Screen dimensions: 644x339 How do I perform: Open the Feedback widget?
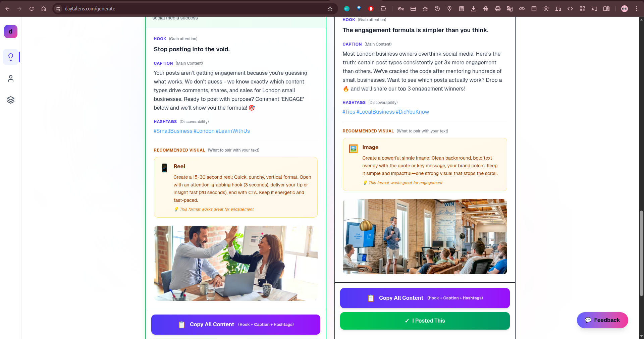(602, 320)
